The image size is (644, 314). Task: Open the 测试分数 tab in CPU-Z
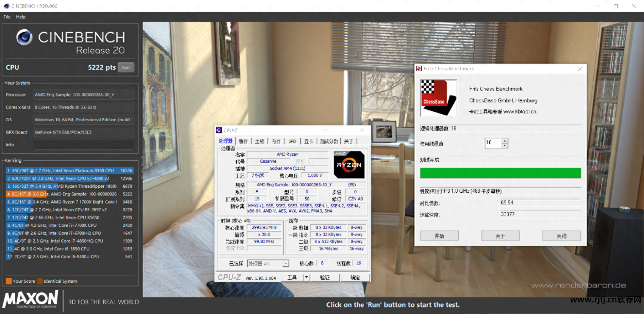(329, 141)
